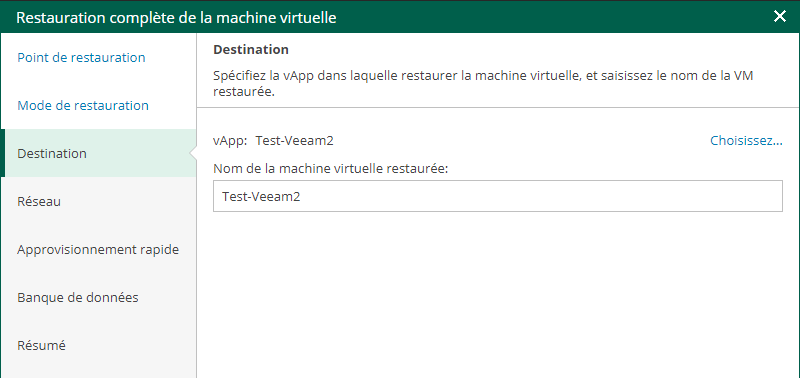Jump to the Réseau step
Viewport: 800px width, 378px height.
(x=39, y=201)
